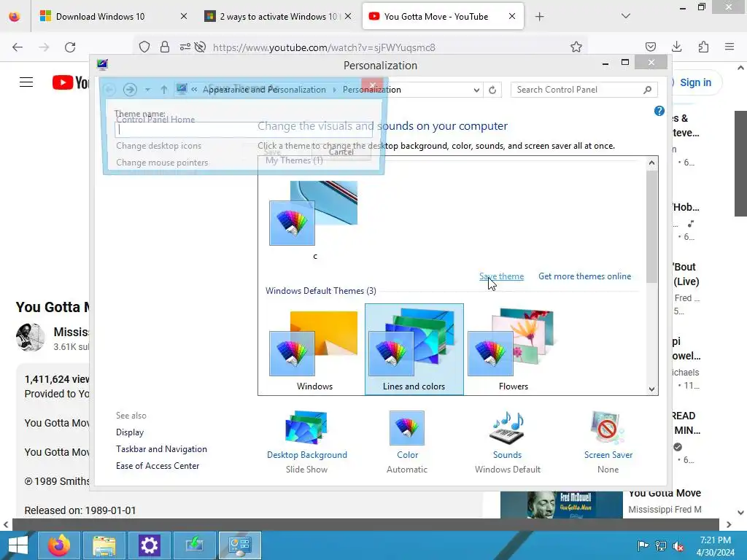Open Change desktop icons link
This screenshot has height=560, width=747.
click(158, 146)
